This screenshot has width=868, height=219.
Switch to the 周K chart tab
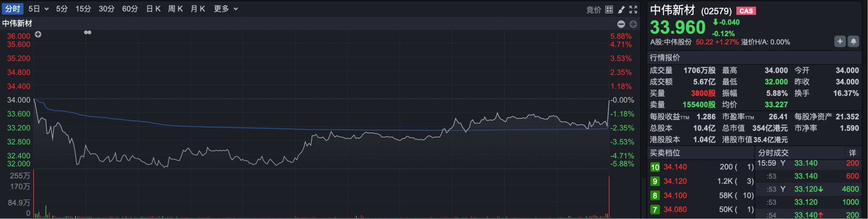175,9
